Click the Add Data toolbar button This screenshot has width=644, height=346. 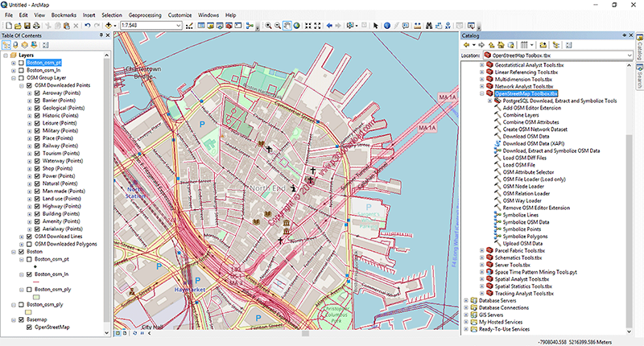(109, 26)
